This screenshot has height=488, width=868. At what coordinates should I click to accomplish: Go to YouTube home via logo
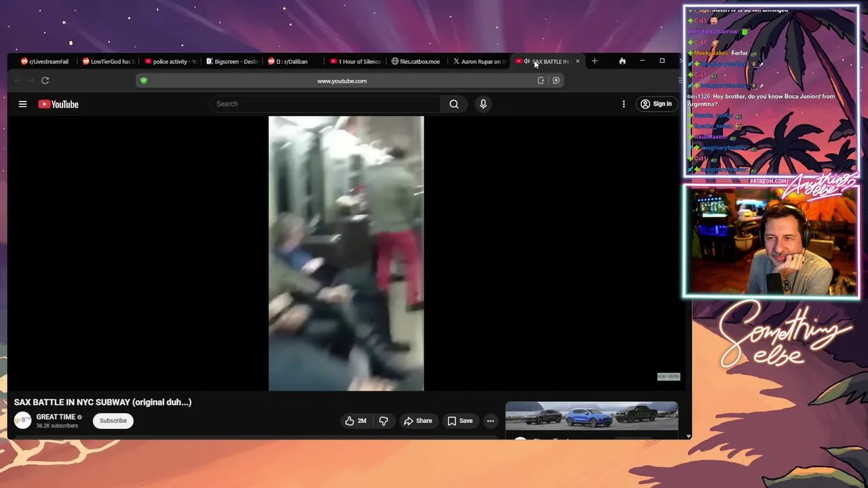click(x=58, y=104)
